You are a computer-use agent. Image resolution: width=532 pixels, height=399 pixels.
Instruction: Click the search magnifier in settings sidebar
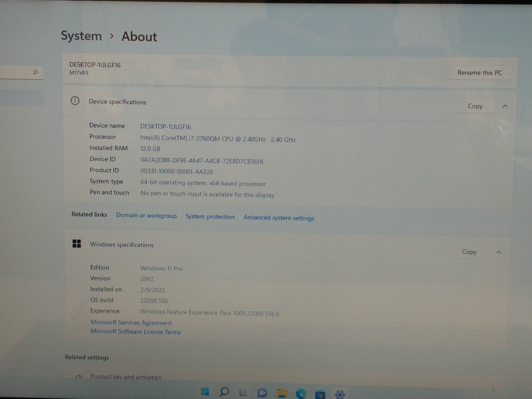point(35,72)
